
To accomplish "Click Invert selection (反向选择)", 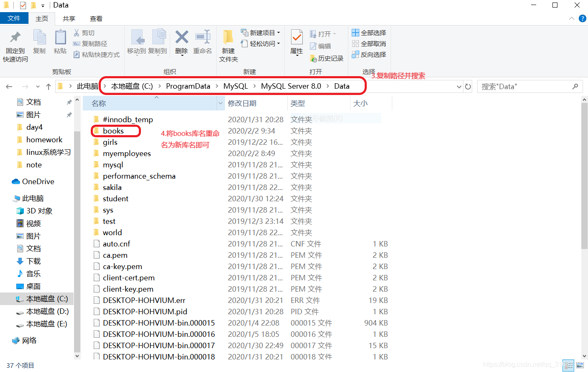I will pyautogui.click(x=369, y=54).
